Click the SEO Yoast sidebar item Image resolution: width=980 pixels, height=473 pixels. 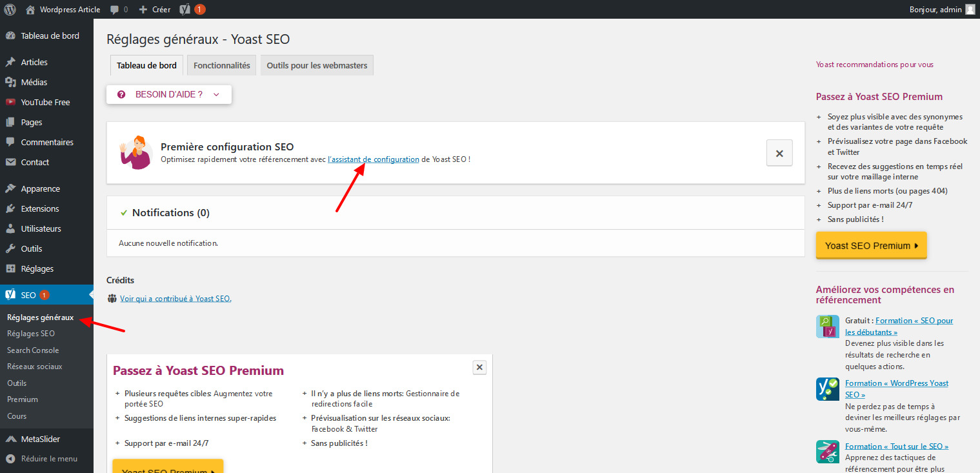pyautogui.click(x=46, y=295)
